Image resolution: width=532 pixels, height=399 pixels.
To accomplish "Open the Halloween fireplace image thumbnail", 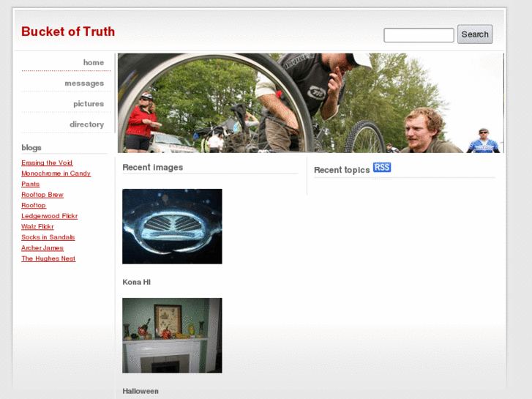I will pos(172,335).
